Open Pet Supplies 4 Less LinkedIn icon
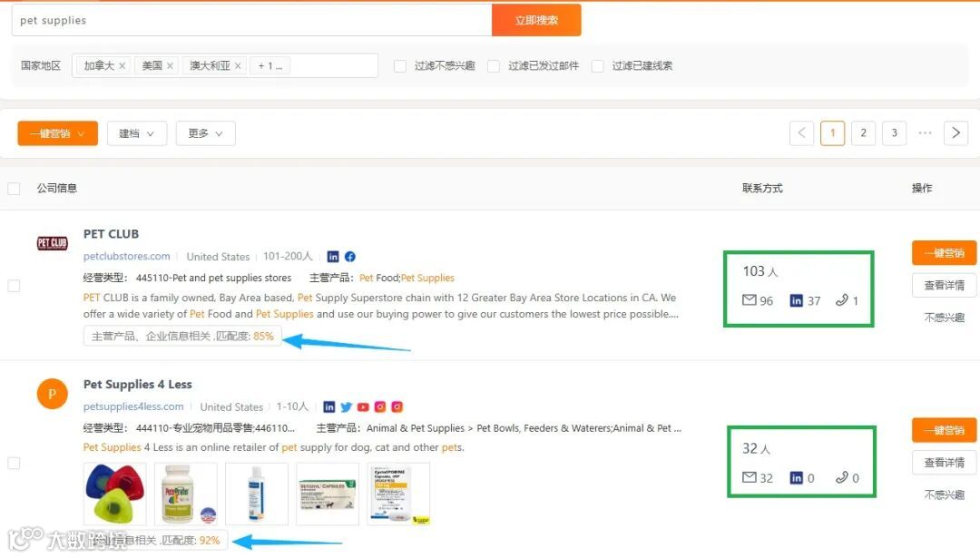980x558 pixels. [328, 407]
